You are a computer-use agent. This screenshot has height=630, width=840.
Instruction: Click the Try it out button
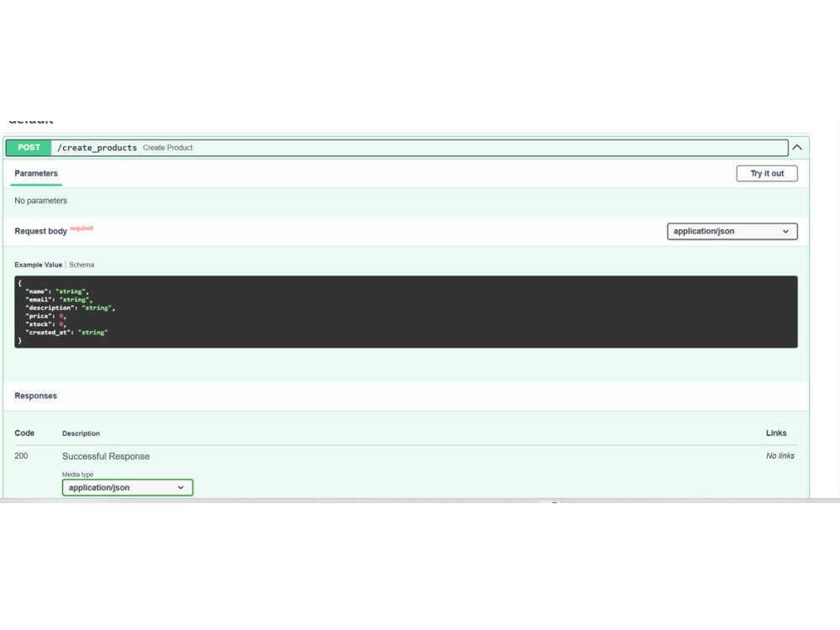pos(767,174)
